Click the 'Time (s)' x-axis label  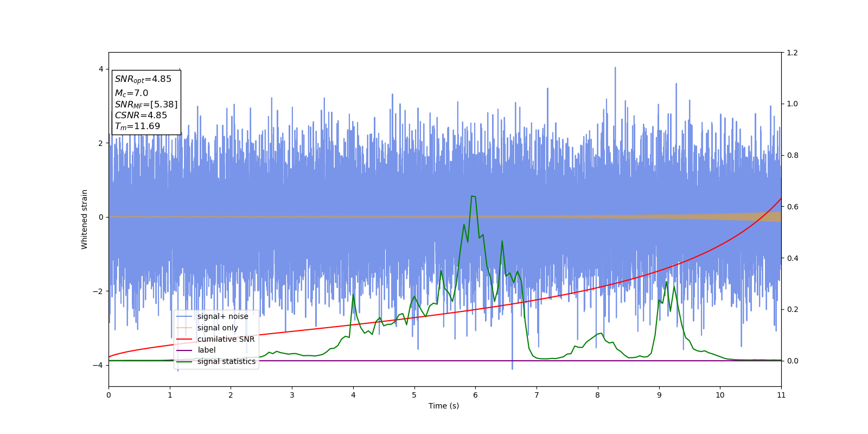(444, 406)
